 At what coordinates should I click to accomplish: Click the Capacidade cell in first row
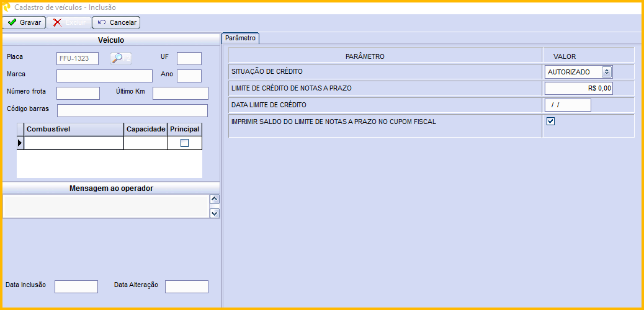pos(145,143)
